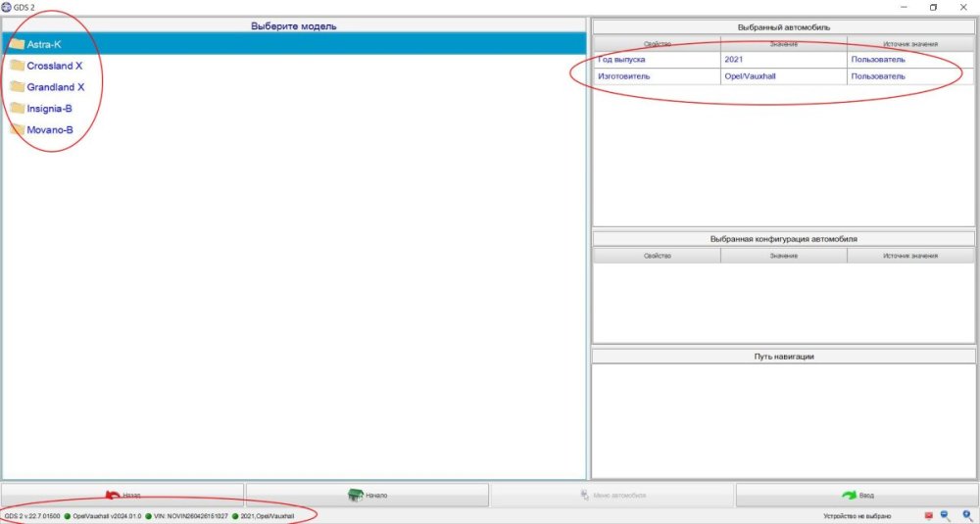980x524 pixels.
Task: Click the Opel/Vauxhall value cell
Action: [784, 76]
